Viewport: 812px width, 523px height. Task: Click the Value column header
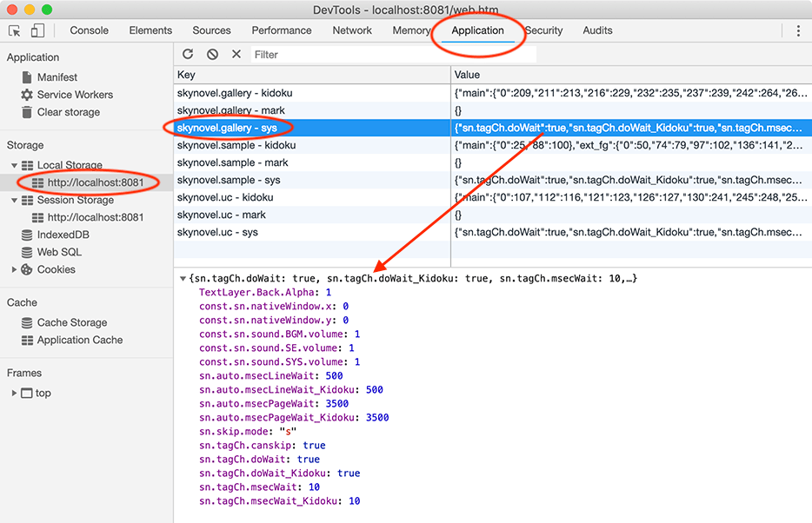pyautogui.click(x=631, y=75)
